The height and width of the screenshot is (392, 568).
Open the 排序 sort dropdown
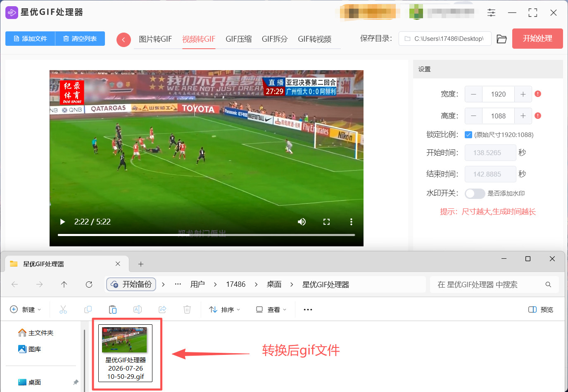point(225,309)
